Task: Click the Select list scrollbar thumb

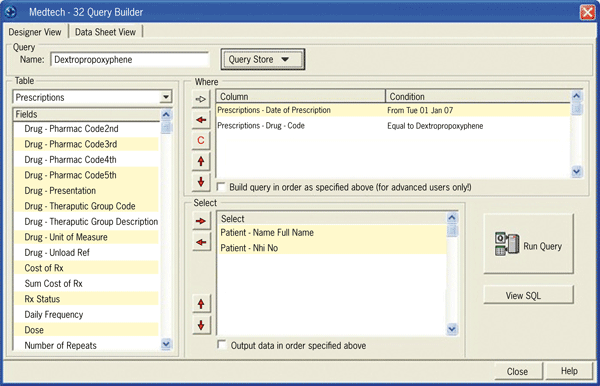Action: [452, 231]
